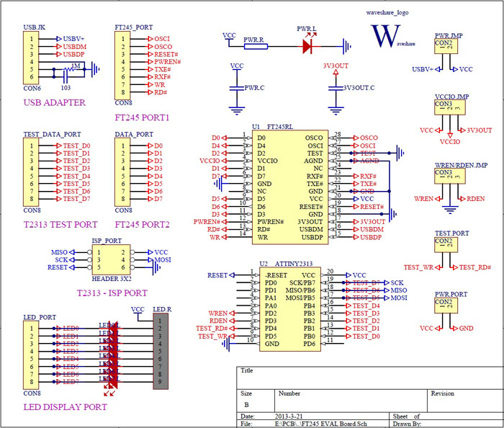Image resolution: width=504 pixels, height=428 pixels.
Task: Click the PWR.R resistor symbol
Action: point(256,47)
